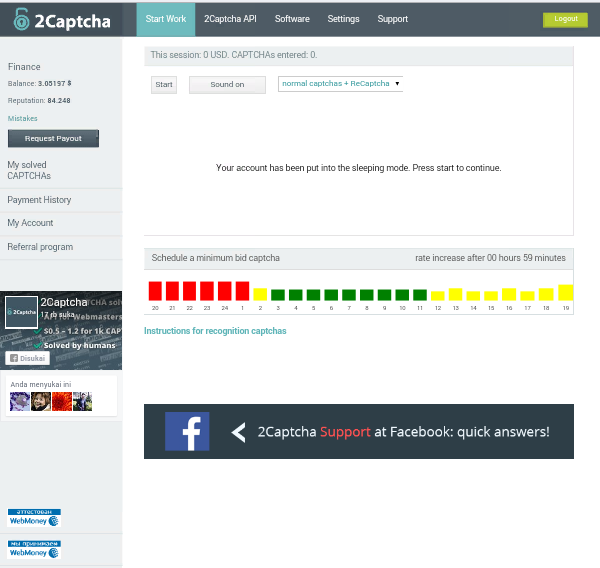Click the Disukai Facebook like button

pos(28,358)
